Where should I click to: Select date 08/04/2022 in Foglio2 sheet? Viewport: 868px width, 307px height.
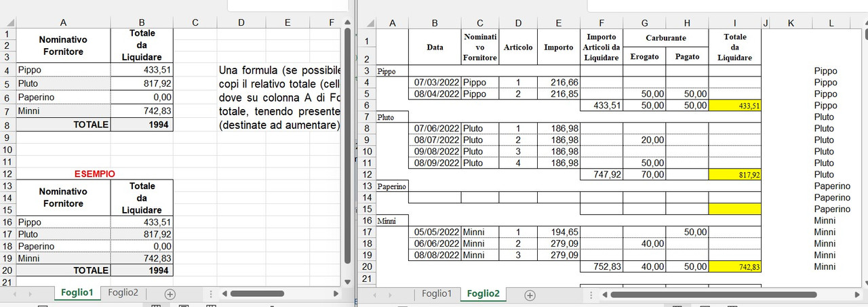click(435, 94)
